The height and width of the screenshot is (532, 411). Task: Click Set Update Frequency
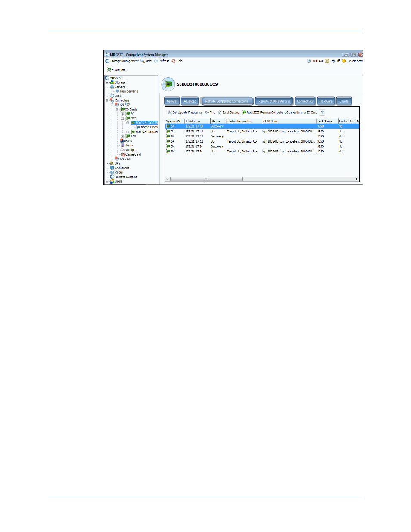pyautogui.click(x=185, y=112)
